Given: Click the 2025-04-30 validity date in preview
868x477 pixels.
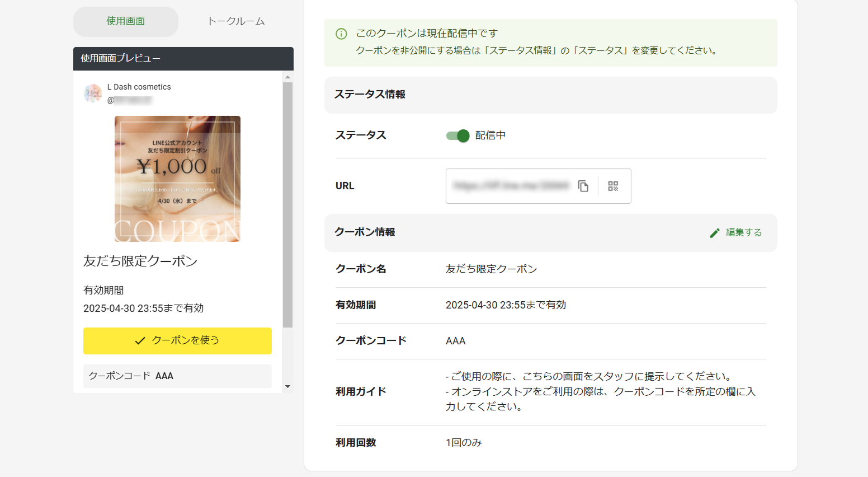Looking at the screenshot, I should tap(143, 308).
